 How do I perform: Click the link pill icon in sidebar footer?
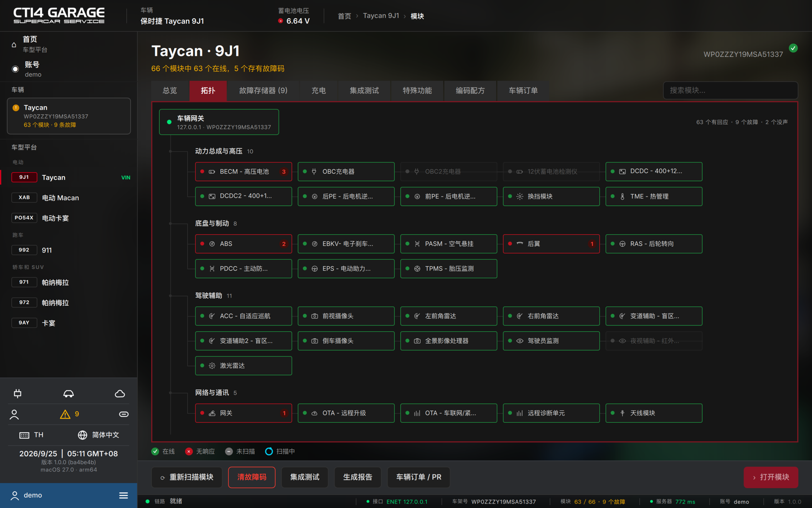tap(124, 415)
